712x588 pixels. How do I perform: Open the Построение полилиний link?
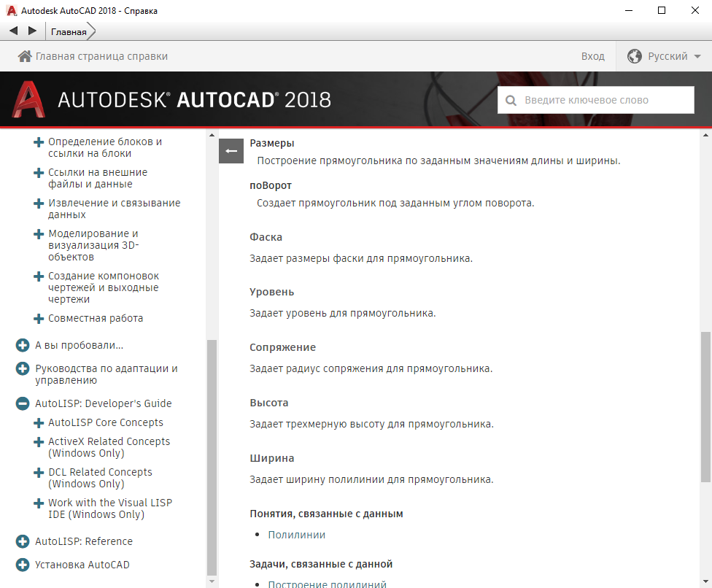pos(327,584)
